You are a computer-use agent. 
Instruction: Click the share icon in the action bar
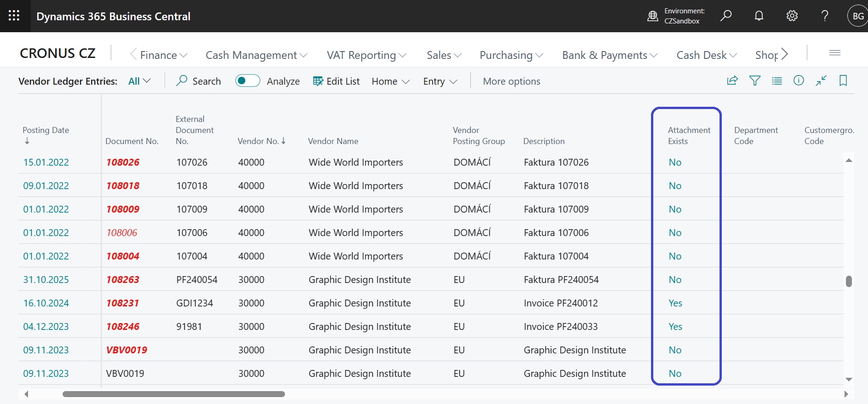732,81
